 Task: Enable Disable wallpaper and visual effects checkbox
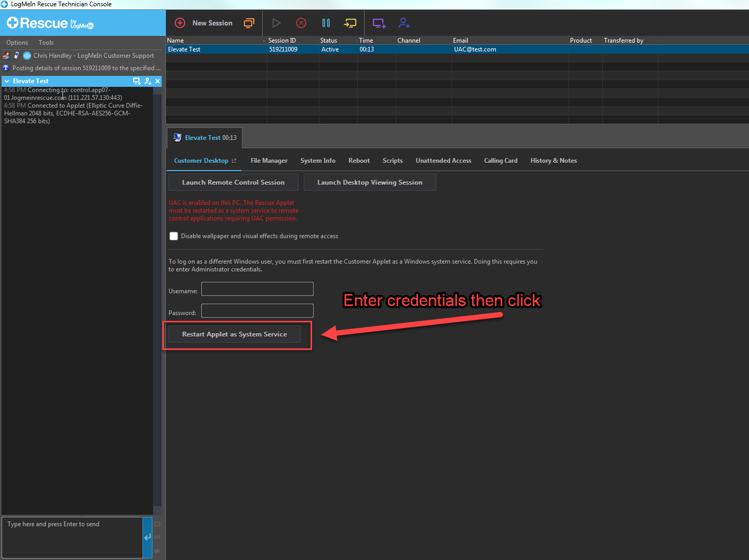174,236
